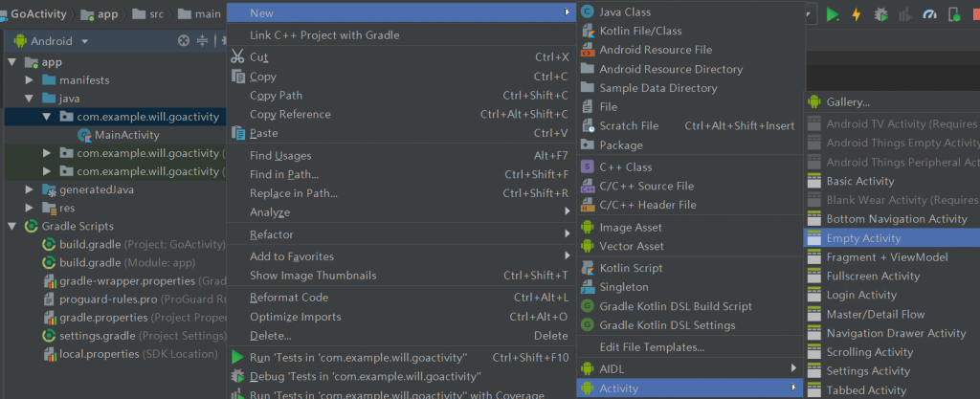Collapse the Gradle Scripts node
Screen dimensions: 980x399
[11, 226]
